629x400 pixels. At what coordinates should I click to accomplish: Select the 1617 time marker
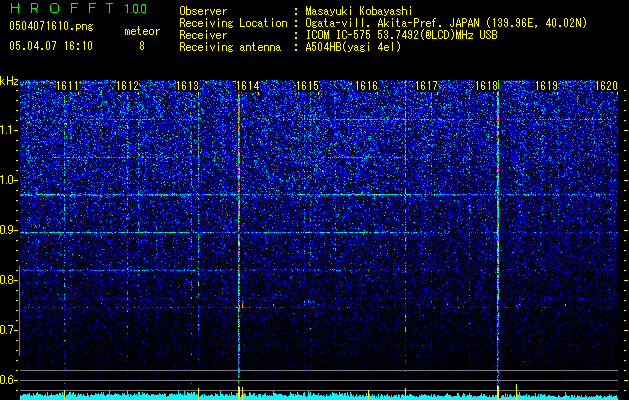click(426, 86)
